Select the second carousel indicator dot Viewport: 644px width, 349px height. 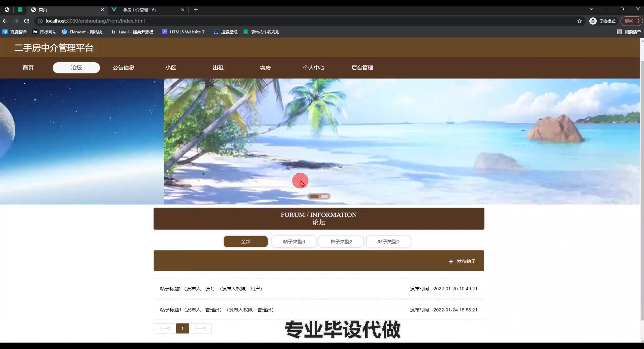(325, 196)
